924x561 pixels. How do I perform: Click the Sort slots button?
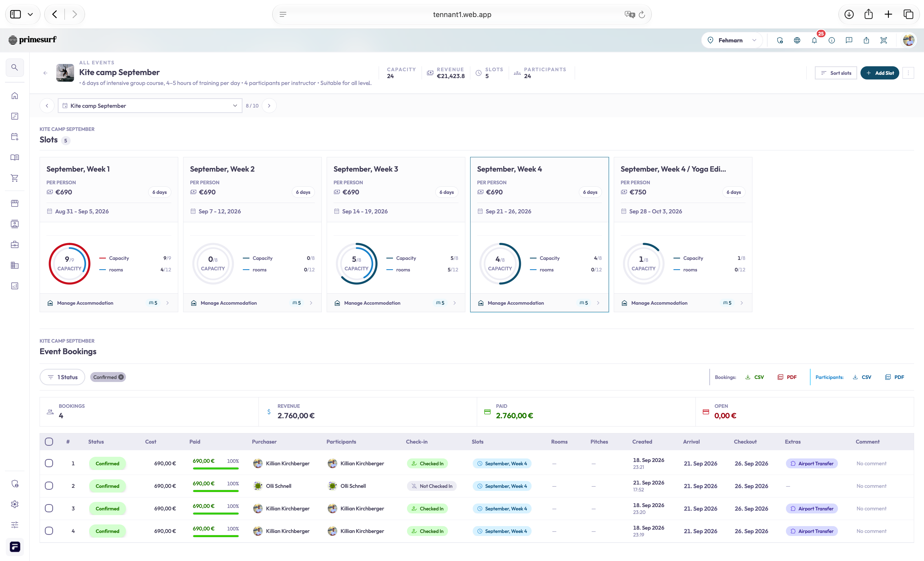(x=836, y=73)
